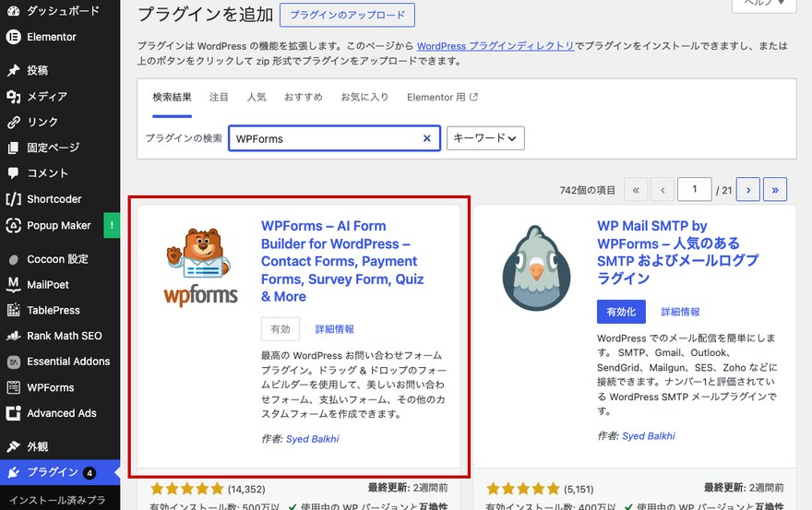Click the Plugins plug icon
The width and height of the screenshot is (812, 510).
click(x=14, y=472)
